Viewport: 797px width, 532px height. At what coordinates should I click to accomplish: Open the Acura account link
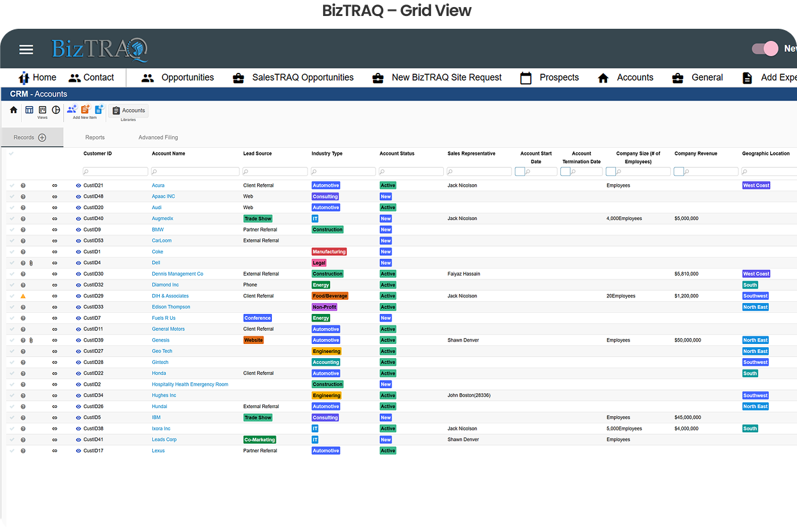coord(158,185)
